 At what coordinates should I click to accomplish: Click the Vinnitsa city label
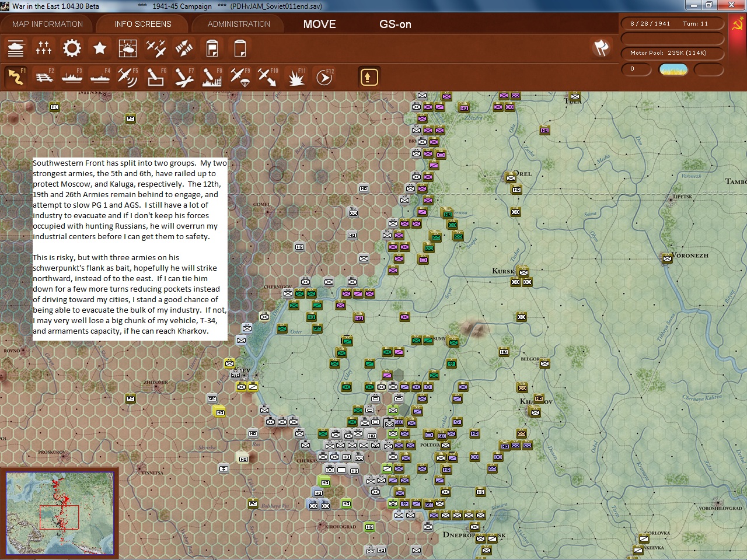[x=152, y=473]
